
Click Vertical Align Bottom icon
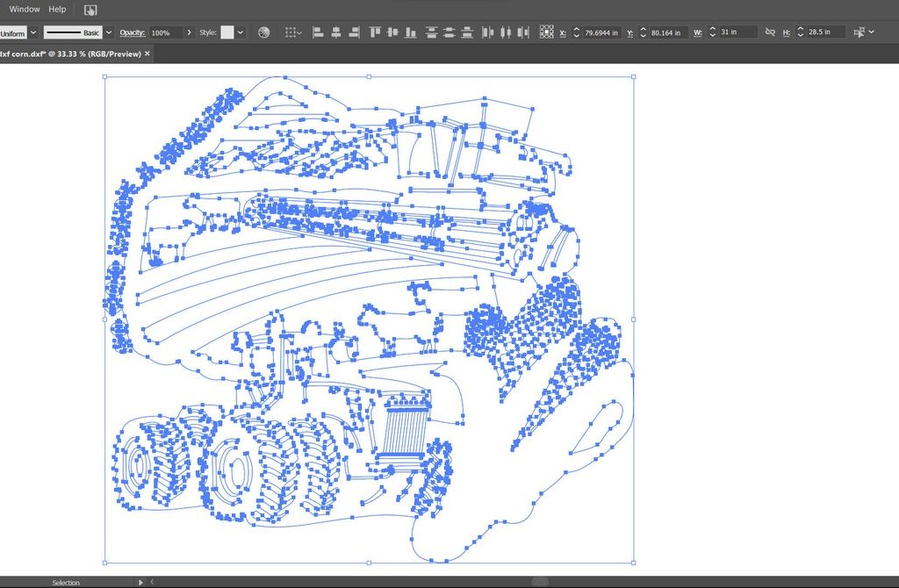[x=410, y=32]
